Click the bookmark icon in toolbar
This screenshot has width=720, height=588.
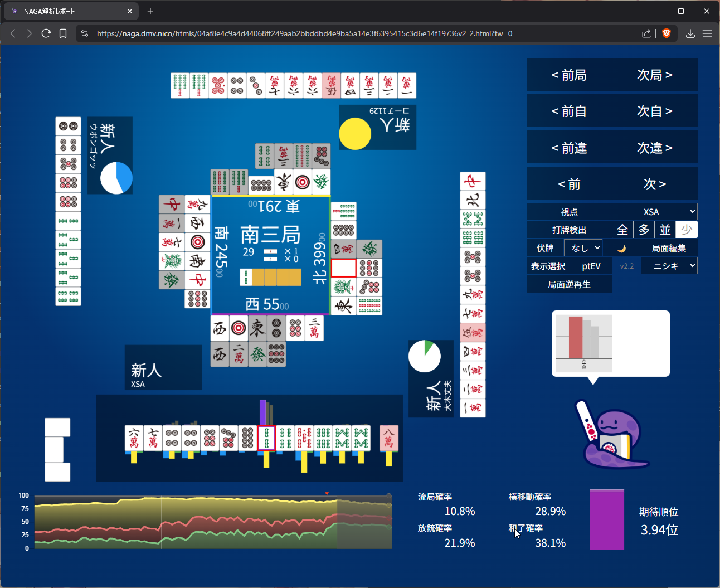[x=63, y=33]
